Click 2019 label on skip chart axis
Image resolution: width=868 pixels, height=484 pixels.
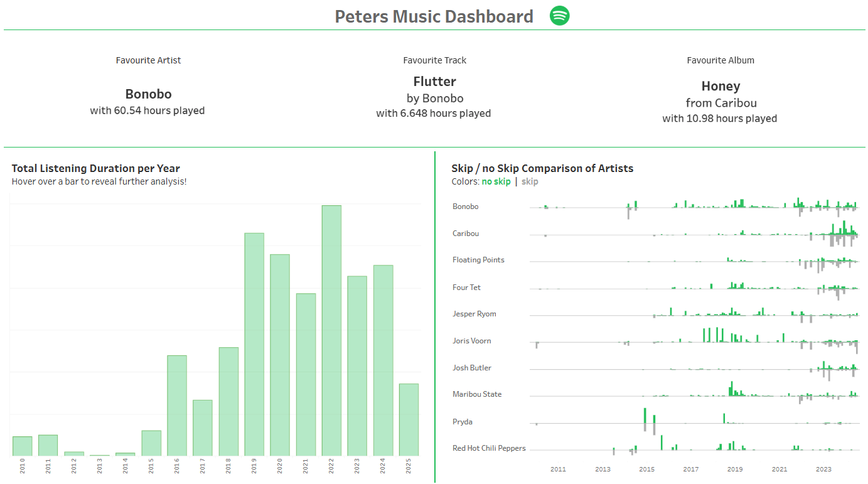tap(735, 469)
